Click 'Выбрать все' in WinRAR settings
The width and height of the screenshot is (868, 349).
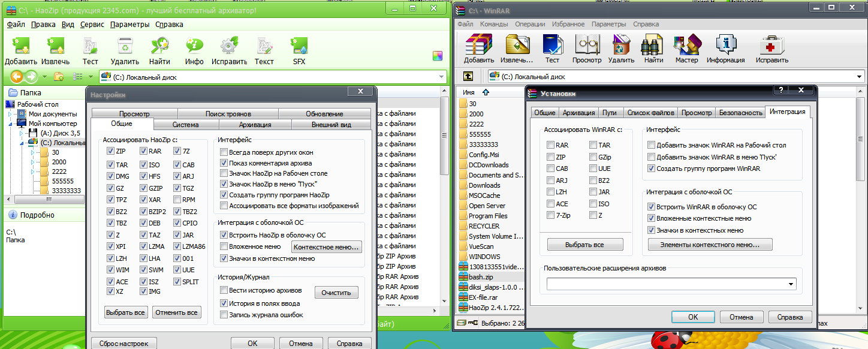coord(585,245)
